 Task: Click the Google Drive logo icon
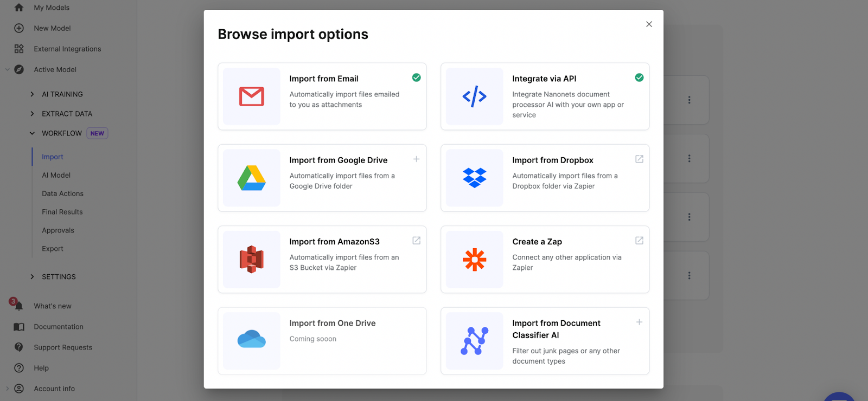(252, 178)
